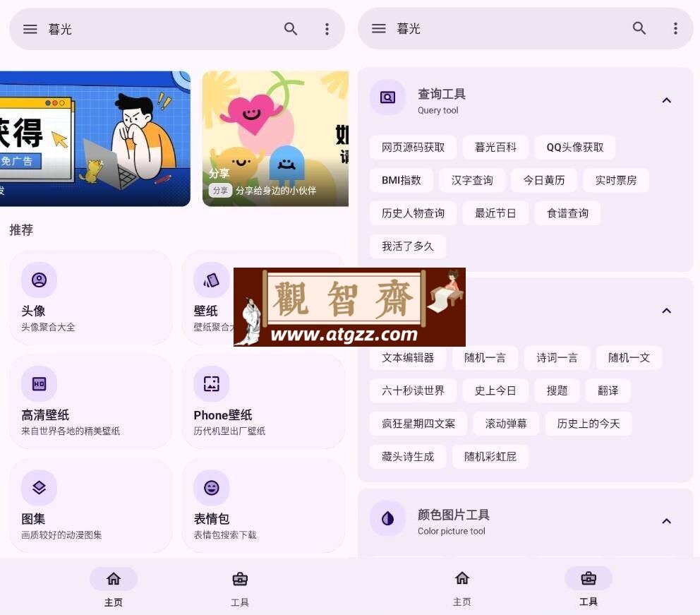Open 文本编辑器 tool
Image resolution: width=700 pixels, height=615 pixels.
408,358
